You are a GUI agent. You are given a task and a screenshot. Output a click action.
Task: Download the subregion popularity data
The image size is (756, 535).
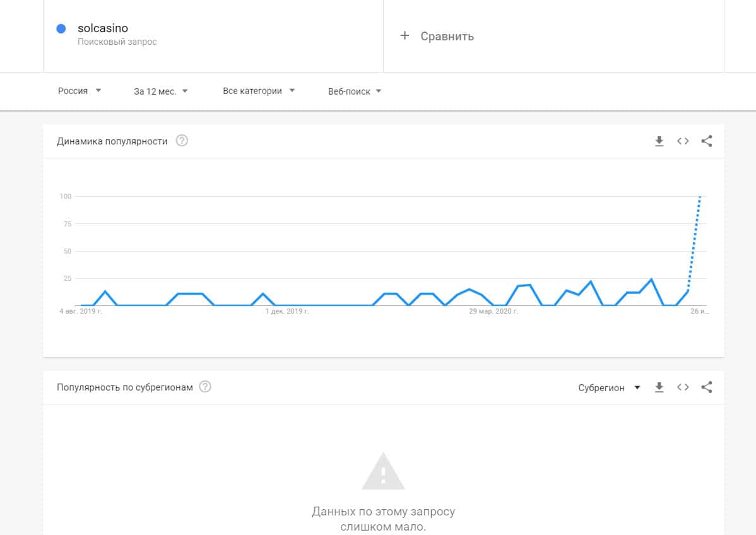click(x=659, y=387)
